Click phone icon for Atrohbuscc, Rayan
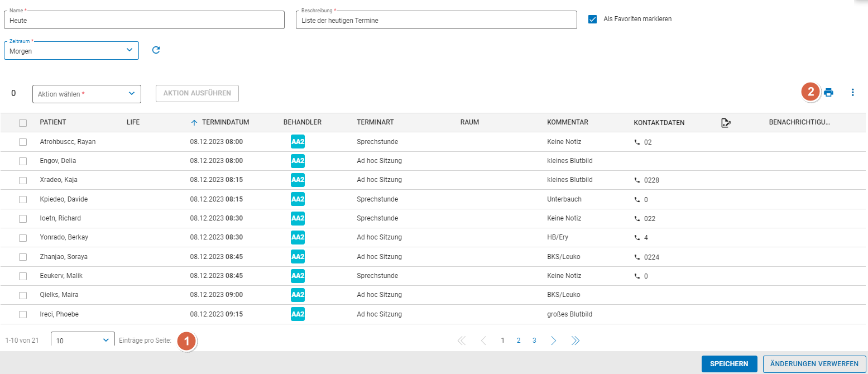The height and width of the screenshot is (374, 868). tap(637, 142)
